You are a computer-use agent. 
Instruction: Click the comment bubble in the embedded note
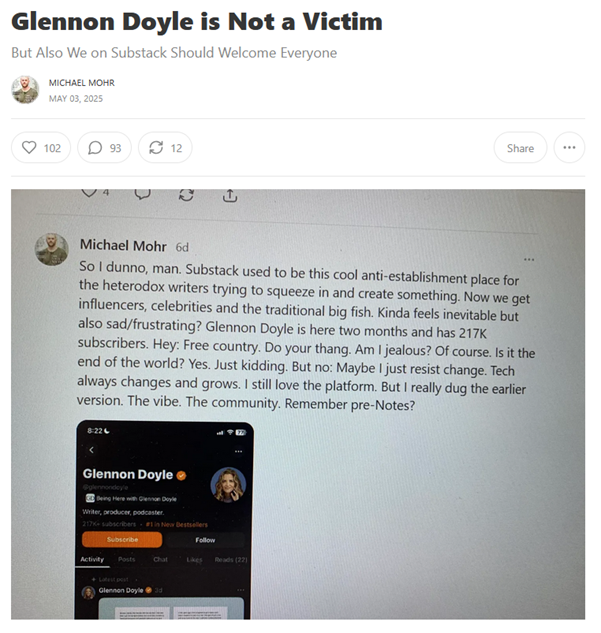tap(142, 194)
